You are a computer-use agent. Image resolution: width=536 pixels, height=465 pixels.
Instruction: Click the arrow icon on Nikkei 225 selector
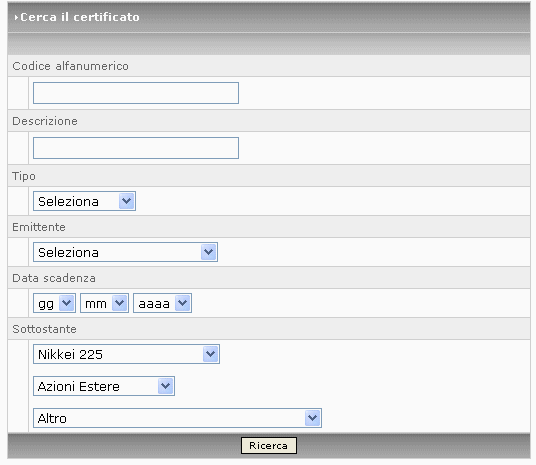pyautogui.click(x=211, y=354)
